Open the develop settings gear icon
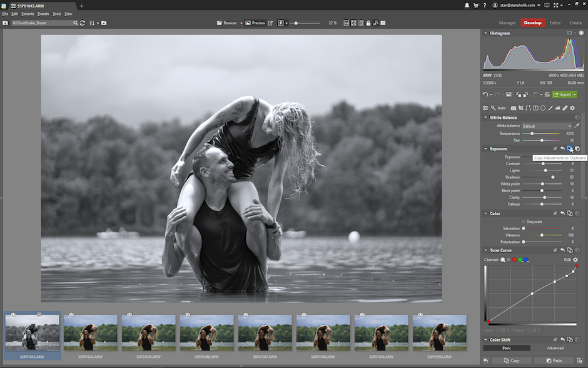The width and height of the screenshot is (588, 368). 572,108
